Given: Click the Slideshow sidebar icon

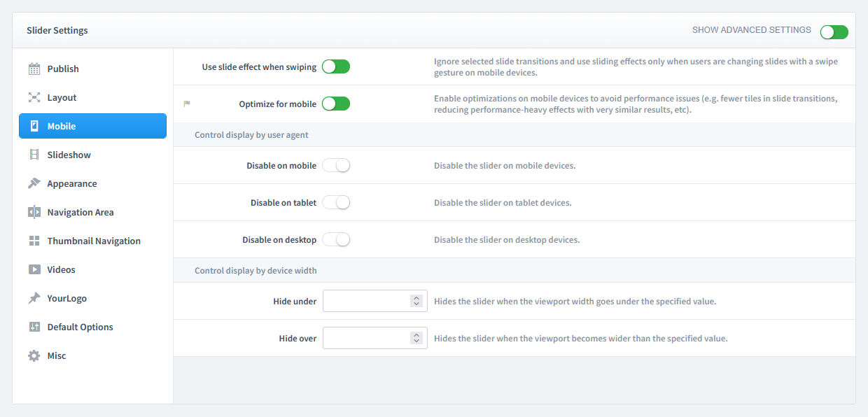Looking at the screenshot, I should pyautogui.click(x=33, y=155).
